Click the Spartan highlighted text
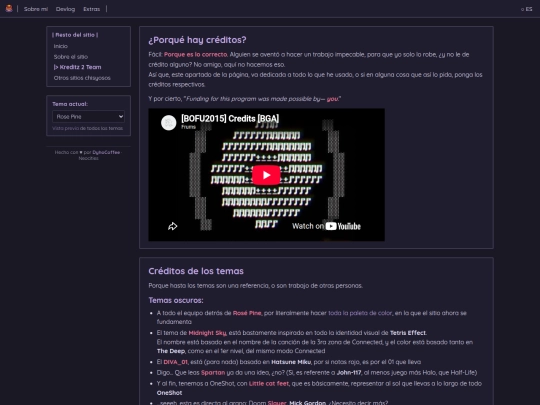The image size is (540, 405). pos(213,373)
